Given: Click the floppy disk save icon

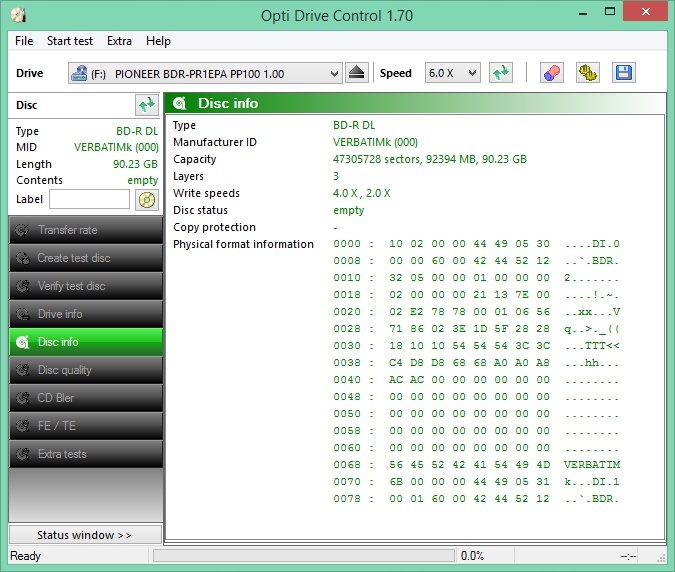Looking at the screenshot, I should tap(623, 73).
